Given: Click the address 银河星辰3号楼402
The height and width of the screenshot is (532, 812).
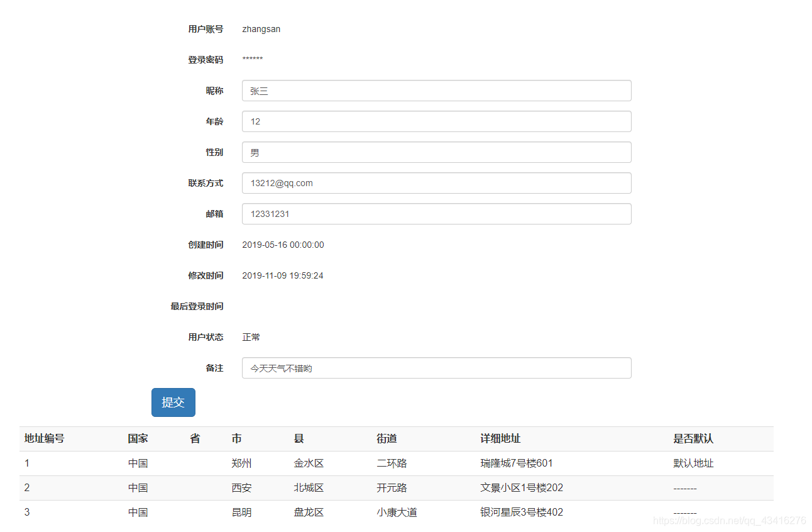Looking at the screenshot, I should [522, 513].
